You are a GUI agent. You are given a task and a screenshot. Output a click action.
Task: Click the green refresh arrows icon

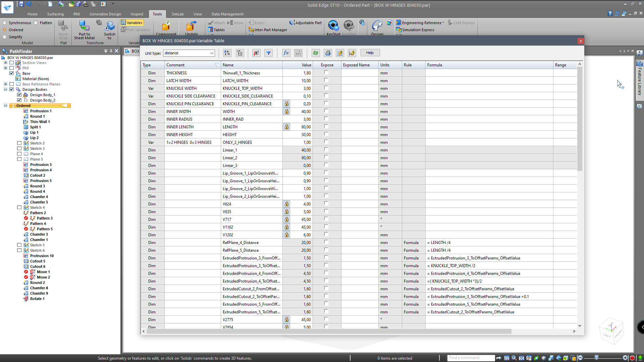tap(315, 53)
